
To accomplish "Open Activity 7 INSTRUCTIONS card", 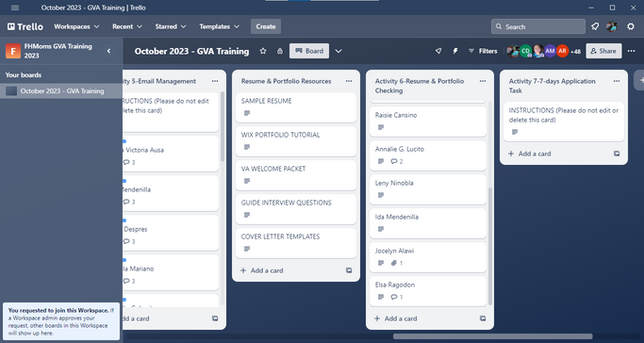I will tap(564, 122).
